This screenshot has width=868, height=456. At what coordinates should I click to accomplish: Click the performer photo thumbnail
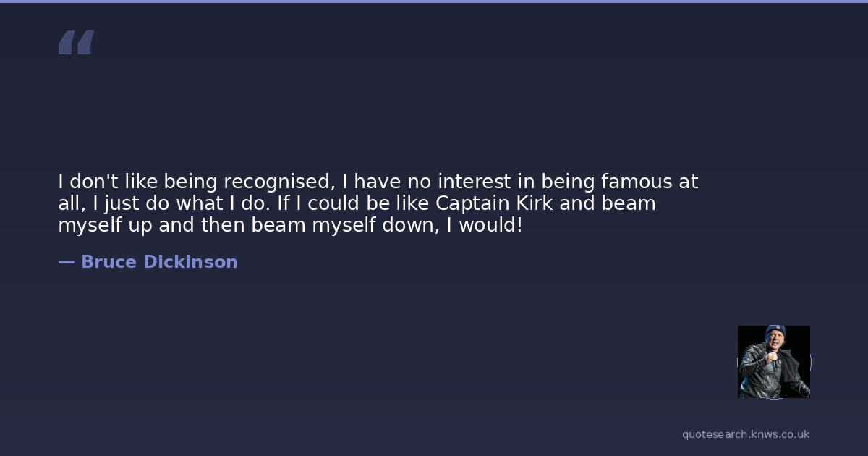(773, 362)
